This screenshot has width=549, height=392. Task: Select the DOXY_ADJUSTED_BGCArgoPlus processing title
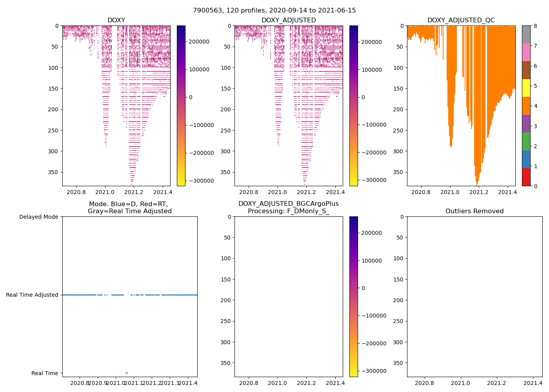tap(289, 207)
